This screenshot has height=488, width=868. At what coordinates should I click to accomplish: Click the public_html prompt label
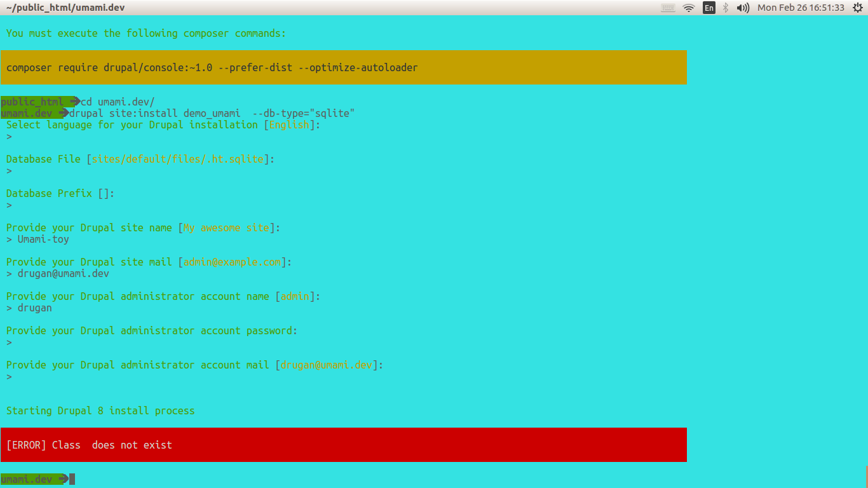coord(32,102)
